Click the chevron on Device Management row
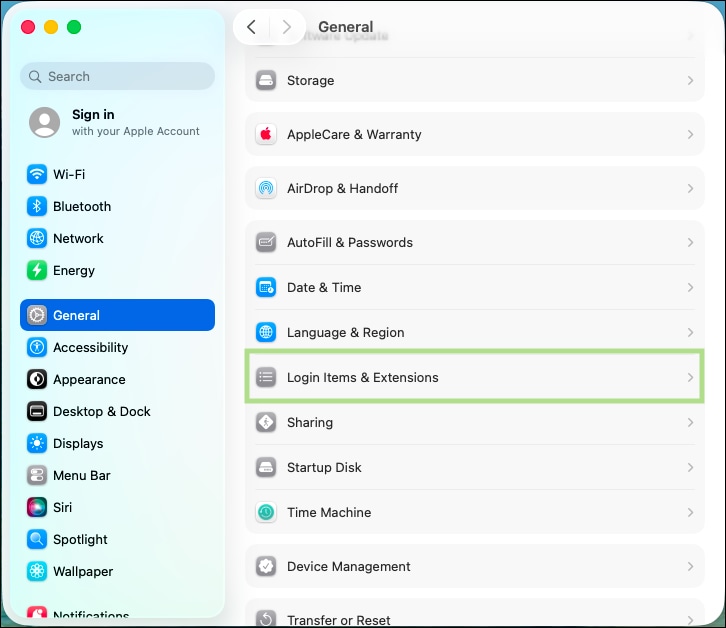 click(x=690, y=566)
